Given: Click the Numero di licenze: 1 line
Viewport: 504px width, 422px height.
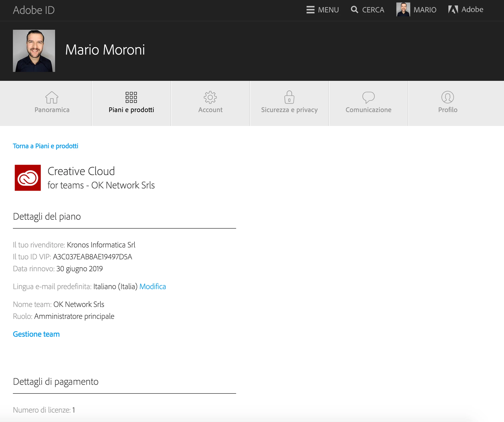Looking at the screenshot, I should [44, 410].
